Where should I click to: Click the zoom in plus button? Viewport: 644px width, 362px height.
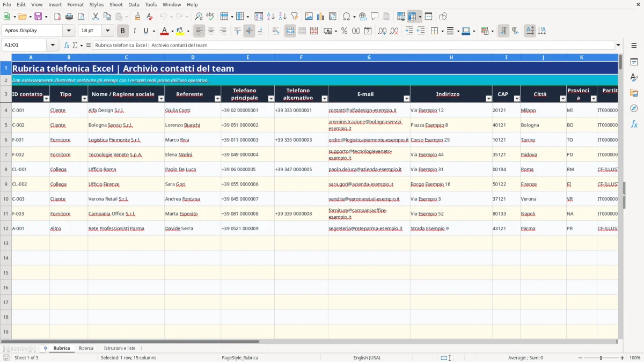point(622,358)
